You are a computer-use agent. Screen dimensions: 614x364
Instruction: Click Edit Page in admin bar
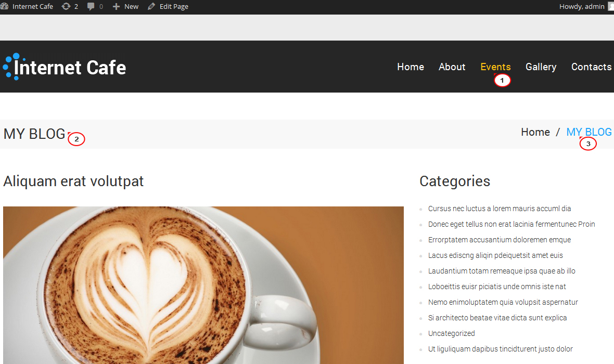point(174,6)
